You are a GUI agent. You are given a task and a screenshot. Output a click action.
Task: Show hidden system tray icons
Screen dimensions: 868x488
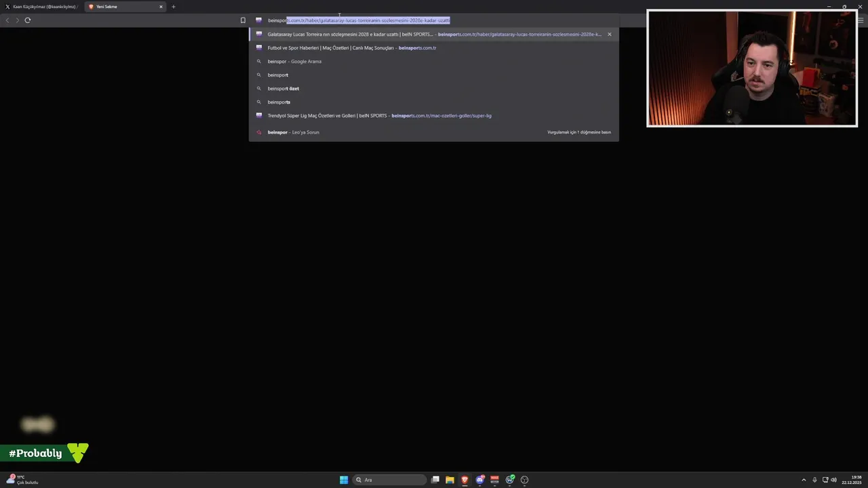[804, 480]
